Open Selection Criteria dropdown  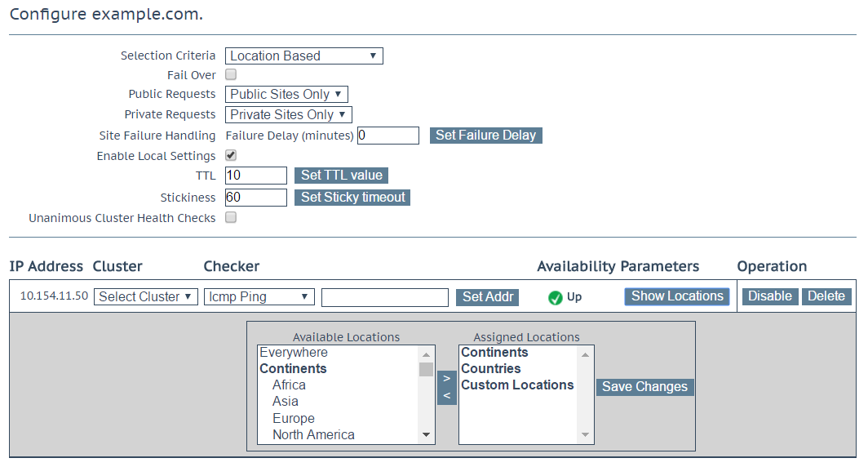click(304, 56)
